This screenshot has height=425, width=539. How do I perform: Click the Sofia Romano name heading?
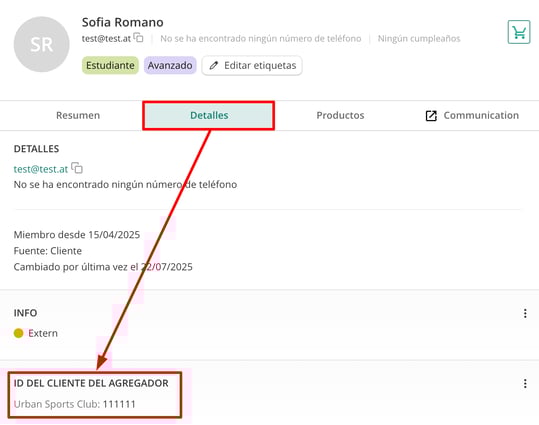tap(123, 22)
